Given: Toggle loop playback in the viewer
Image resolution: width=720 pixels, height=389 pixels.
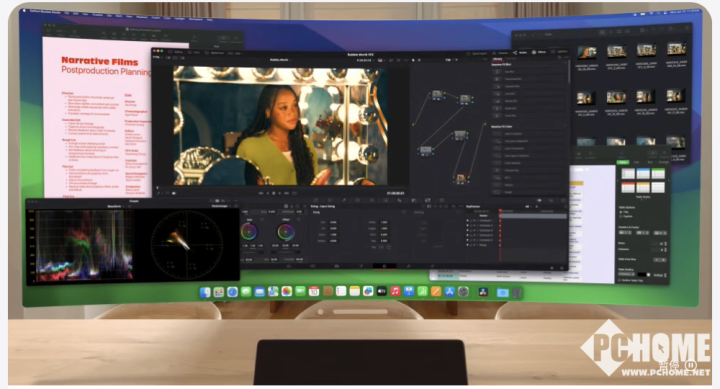Looking at the screenshot, I should pos(294,193).
